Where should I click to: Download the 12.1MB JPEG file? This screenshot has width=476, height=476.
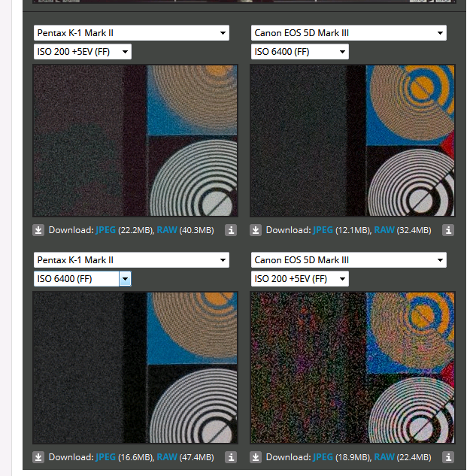tap(323, 230)
